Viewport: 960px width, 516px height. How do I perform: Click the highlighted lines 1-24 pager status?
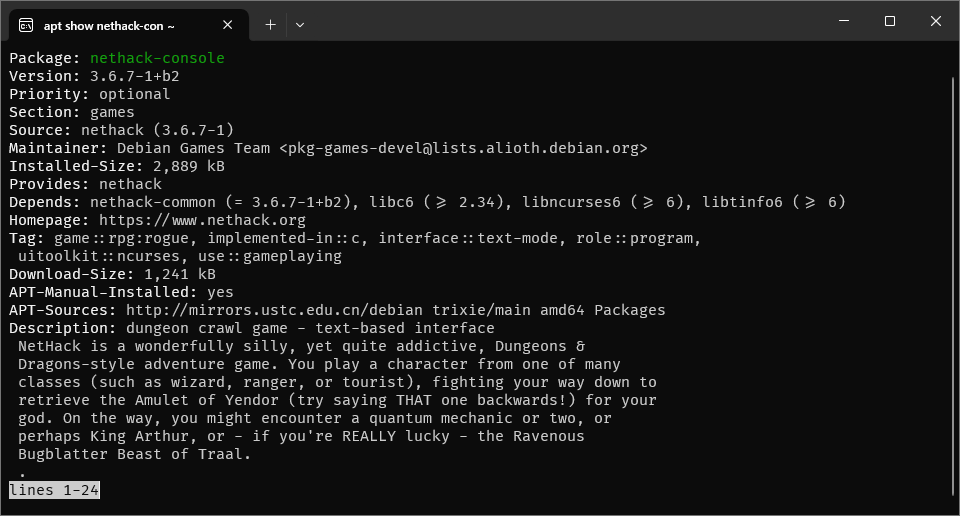coord(54,490)
